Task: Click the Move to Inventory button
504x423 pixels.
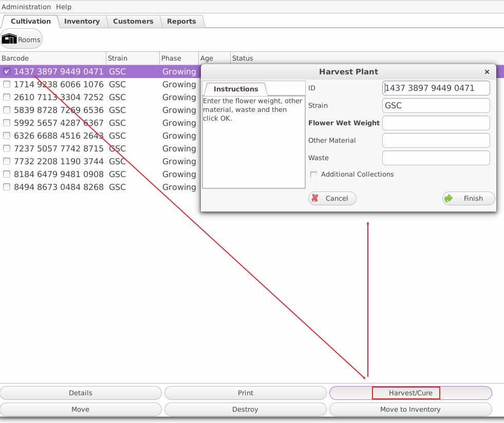Action: [410, 409]
